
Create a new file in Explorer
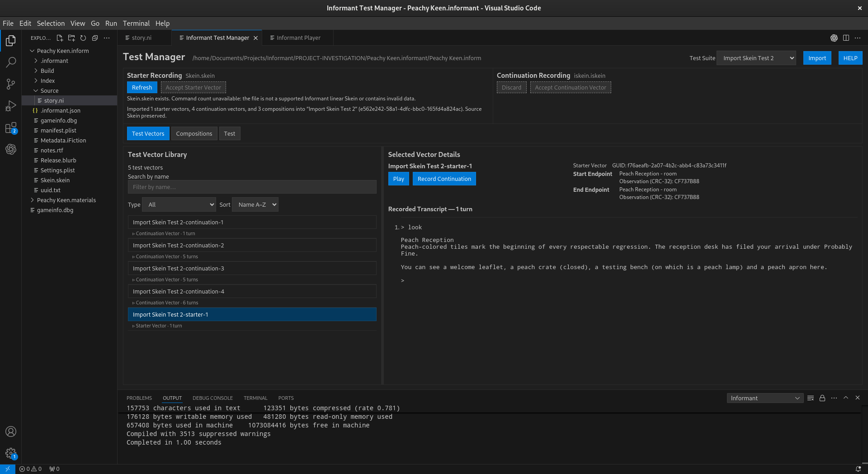60,38
